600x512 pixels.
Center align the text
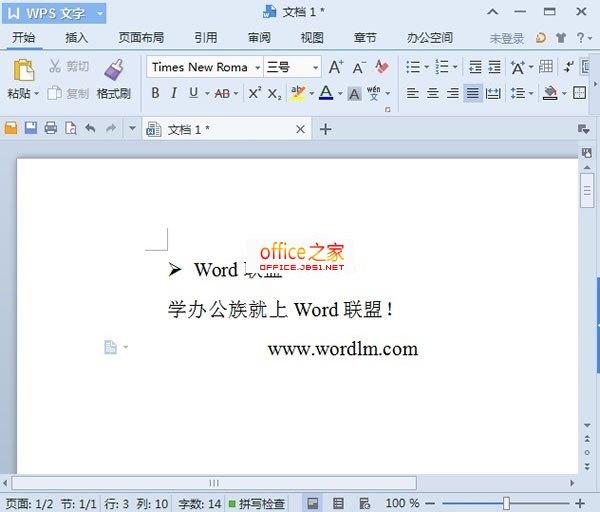point(432,93)
